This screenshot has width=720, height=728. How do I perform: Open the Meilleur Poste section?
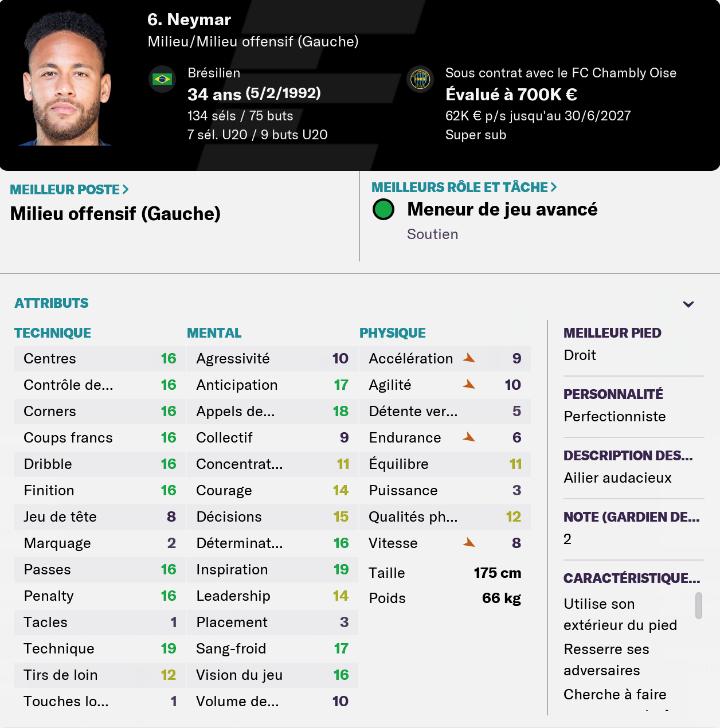tap(69, 190)
